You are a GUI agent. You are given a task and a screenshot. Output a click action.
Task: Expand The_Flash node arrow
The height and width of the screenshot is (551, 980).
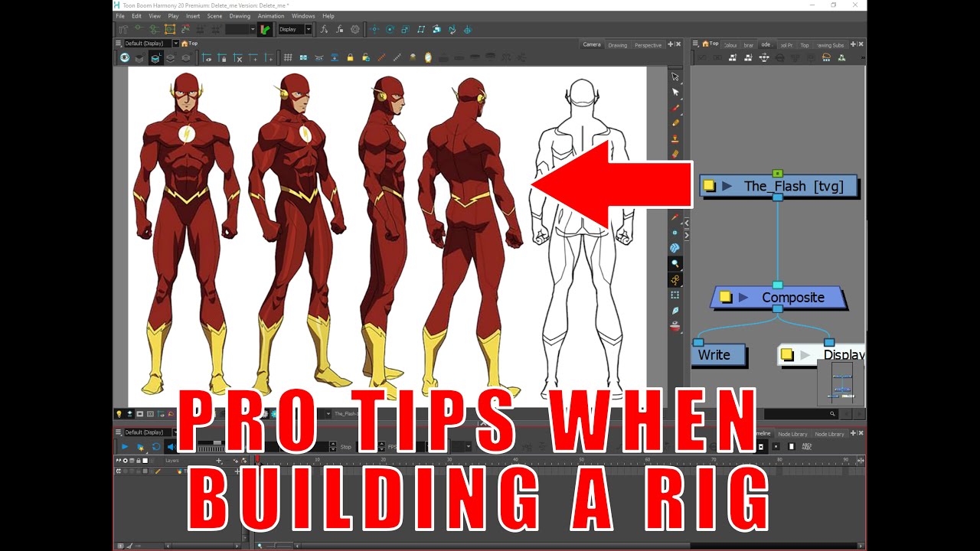pyautogui.click(x=727, y=186)
